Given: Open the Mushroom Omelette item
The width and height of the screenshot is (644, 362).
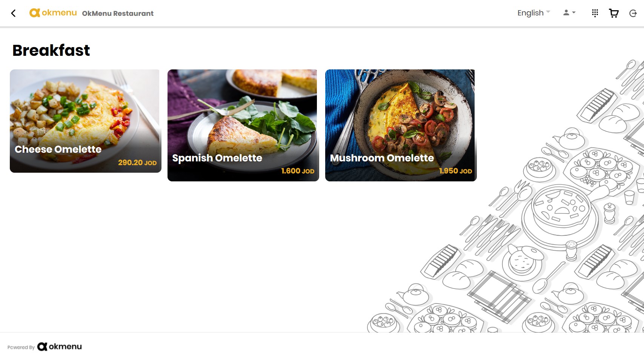Looking at the screenshot, I should 401,125.
